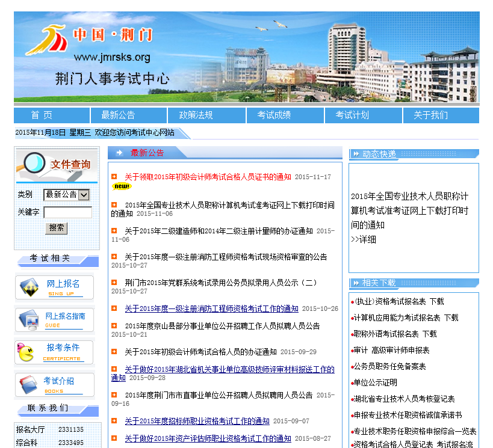Open notice 2015年度京山县部分事业单位公开招聘
The width and height of the screenshot is (493, 448).
click(222, 326)
